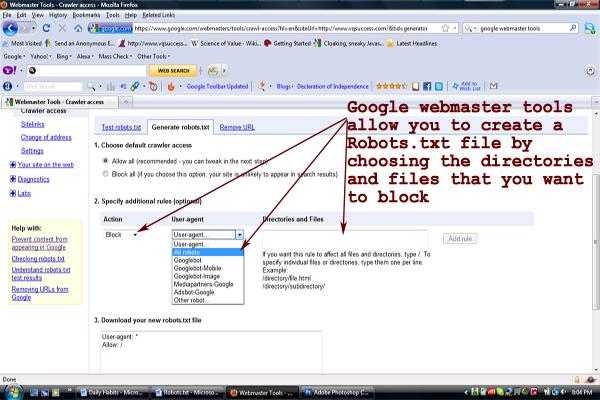Choose Other robot option
Image resolution: width=600 pixels, height=400 pixels.
tap(207, 300)
